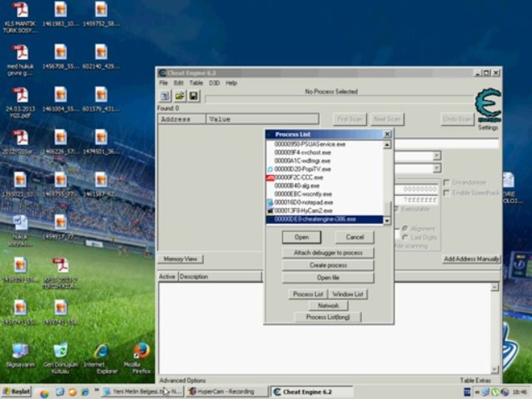Viewport: 532px width, 399px height.
Task: Toggle the Enable Speedhack checkbox
Action: click(447, 193)
